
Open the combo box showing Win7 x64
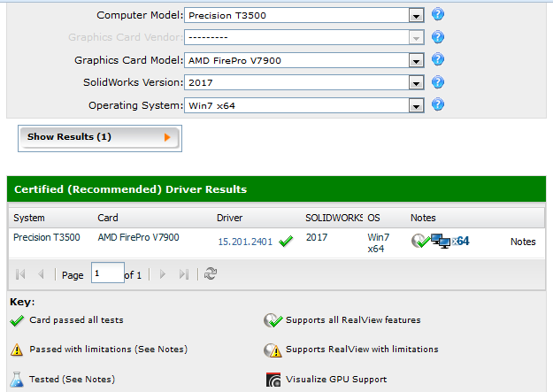(304, 105)
